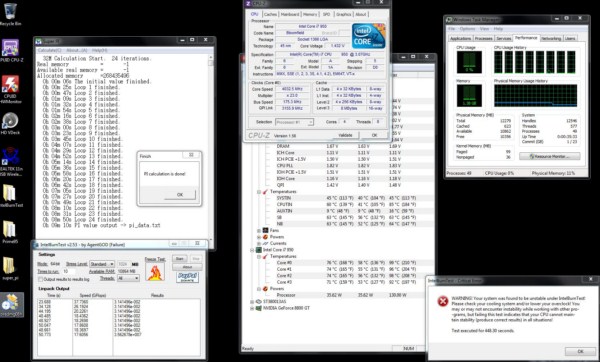Click OK in the PI calculation done dialog
Image resolution: width=600 pixels, height=362 pixels.
[180, 195]
